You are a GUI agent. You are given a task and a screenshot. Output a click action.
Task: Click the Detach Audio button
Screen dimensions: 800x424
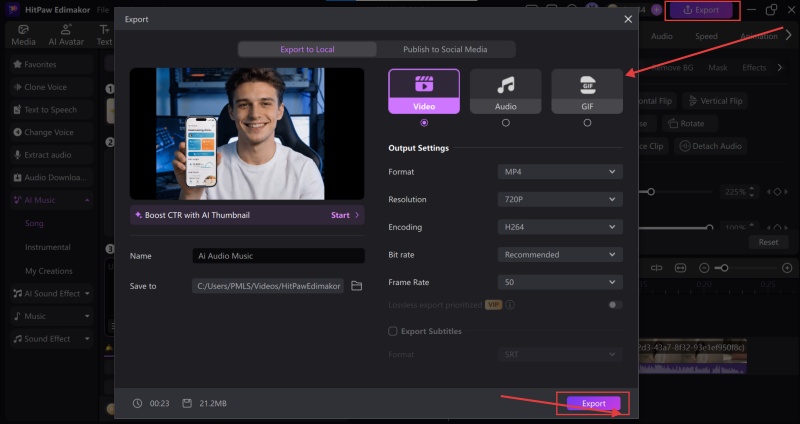pos(710,146)
